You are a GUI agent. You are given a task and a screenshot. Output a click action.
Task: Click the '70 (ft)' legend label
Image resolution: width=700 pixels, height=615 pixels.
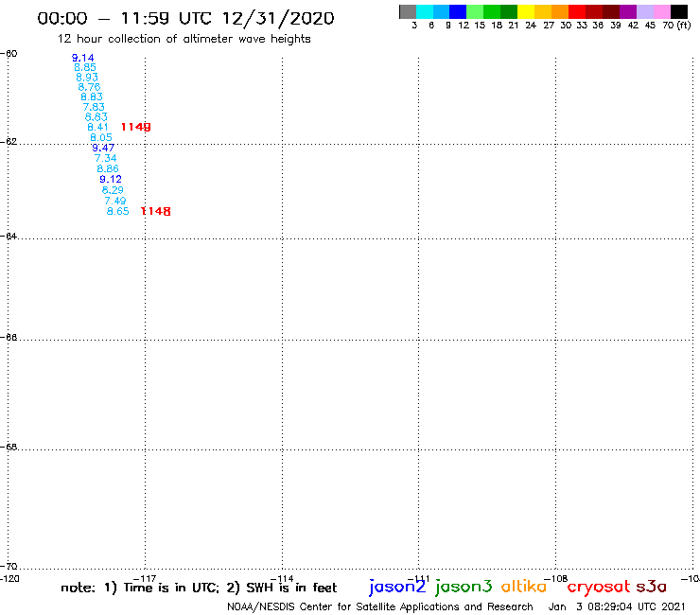[x=676, y=26]
